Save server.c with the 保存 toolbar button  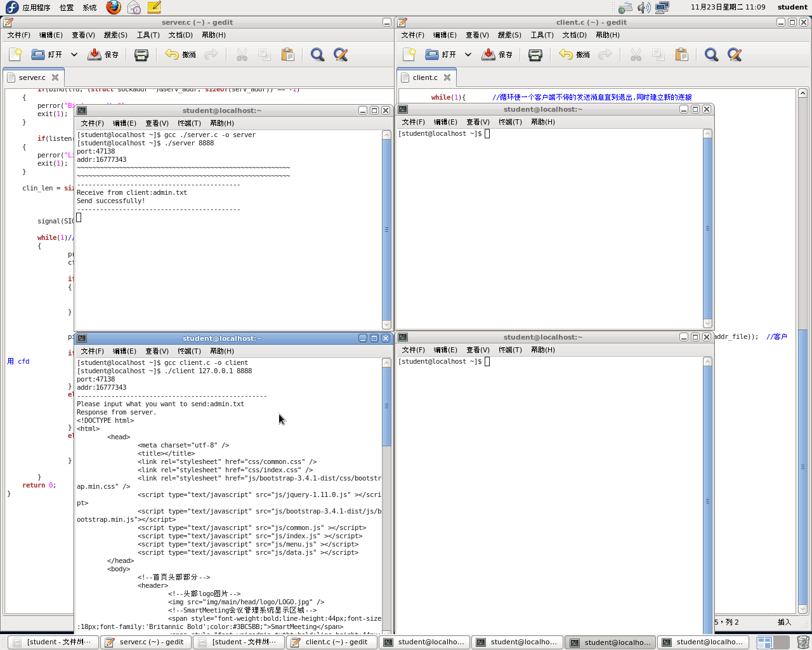[103, 55]
